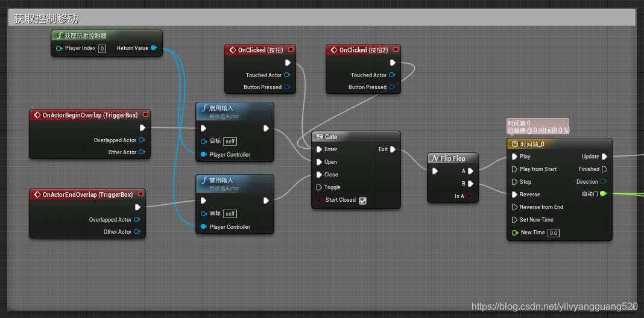Click the 时间轴 0 paused status bubble
The width and height of the screenshot is (644, 318).
pos(538,127)
